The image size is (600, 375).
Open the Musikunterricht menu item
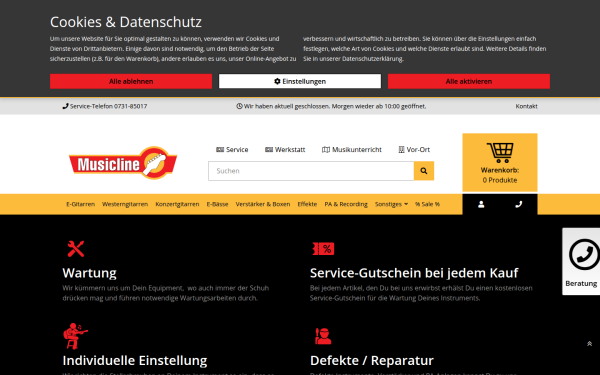click(352, 150)
